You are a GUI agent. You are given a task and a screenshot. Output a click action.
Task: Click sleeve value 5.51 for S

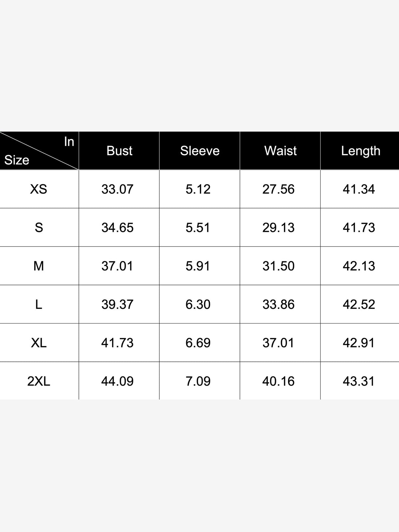coord(198,228)
